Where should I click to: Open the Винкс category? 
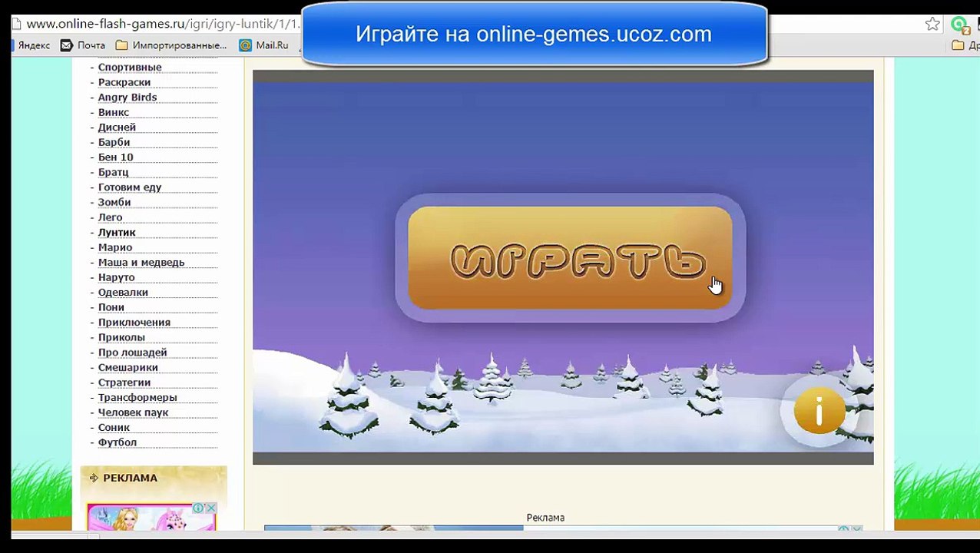114,112
